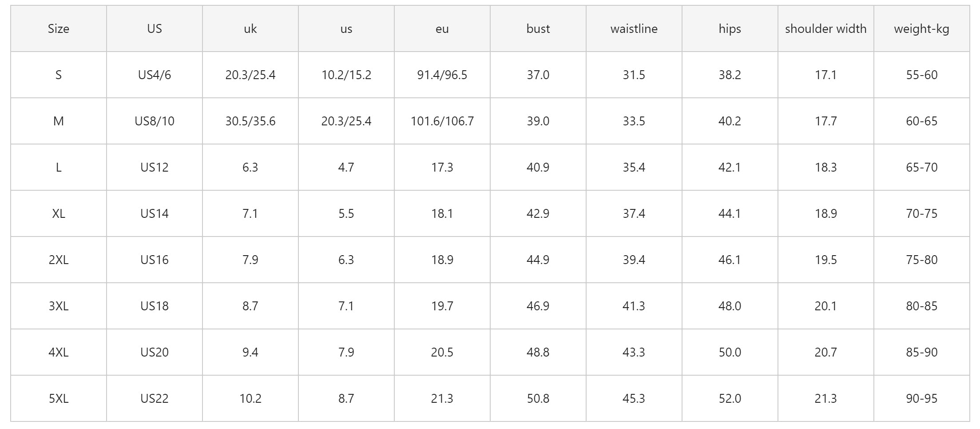Select the shoulder width header
The image size is (980, 429).
[x=825, y=29]
